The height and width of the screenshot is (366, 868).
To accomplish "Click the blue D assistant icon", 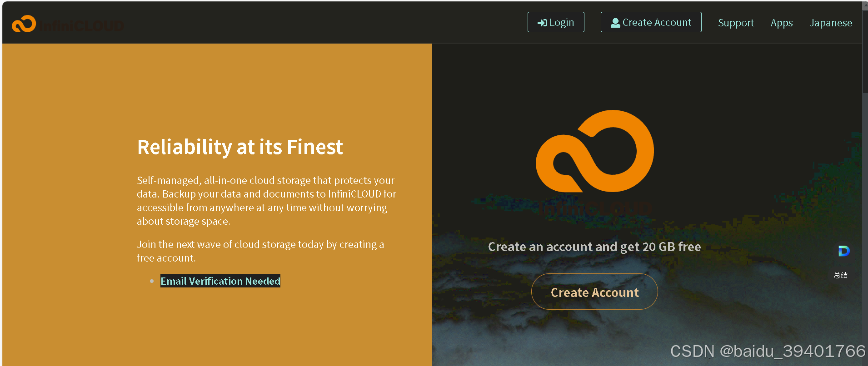I will pos(843,251).
